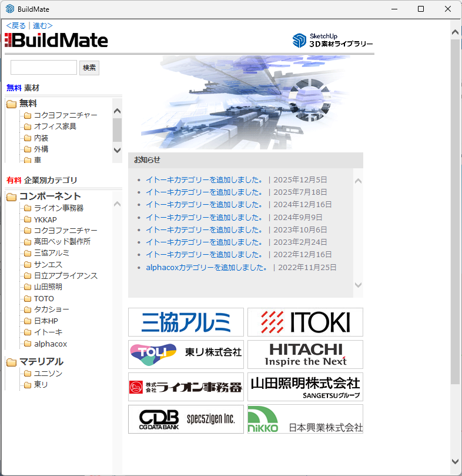462x476 pixels.
Task: Focus the search text input field
Action: (x=43, y=68)
